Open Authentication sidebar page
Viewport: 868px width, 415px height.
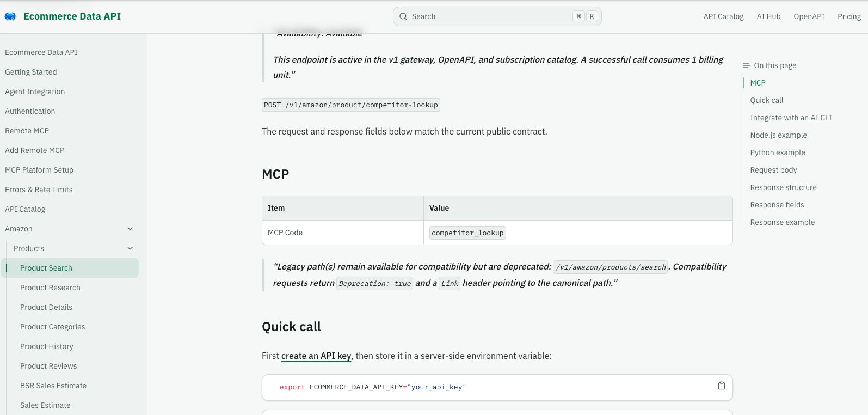point(30,111)
